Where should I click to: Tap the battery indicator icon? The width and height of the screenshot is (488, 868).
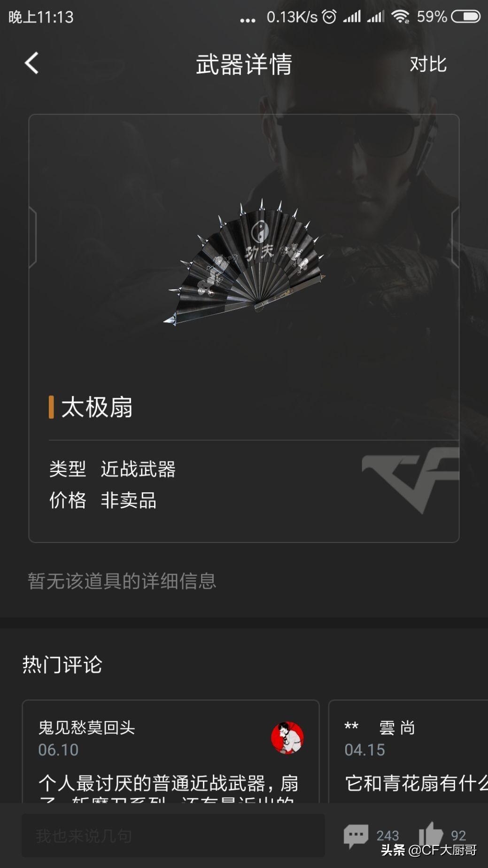[465, 17]
